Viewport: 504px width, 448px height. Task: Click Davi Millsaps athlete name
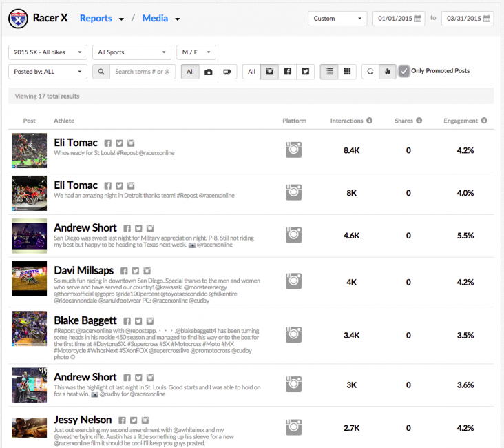[84, 271]
